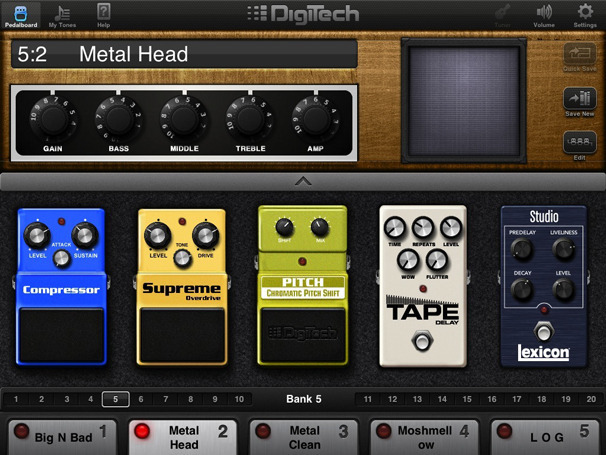
Task: Click the Overdrive TONE knob
Action: pyautogui.click(x=182, y=258)
